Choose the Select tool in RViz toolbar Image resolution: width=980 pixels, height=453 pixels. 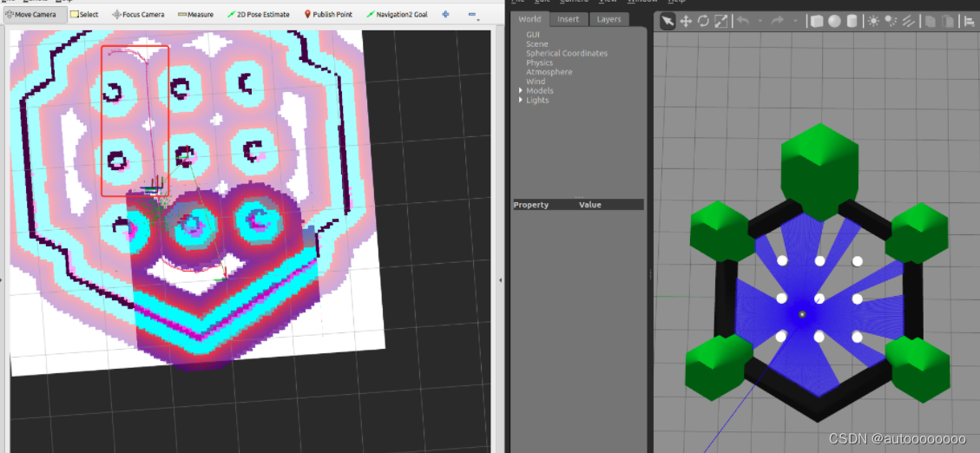(83, 15)
